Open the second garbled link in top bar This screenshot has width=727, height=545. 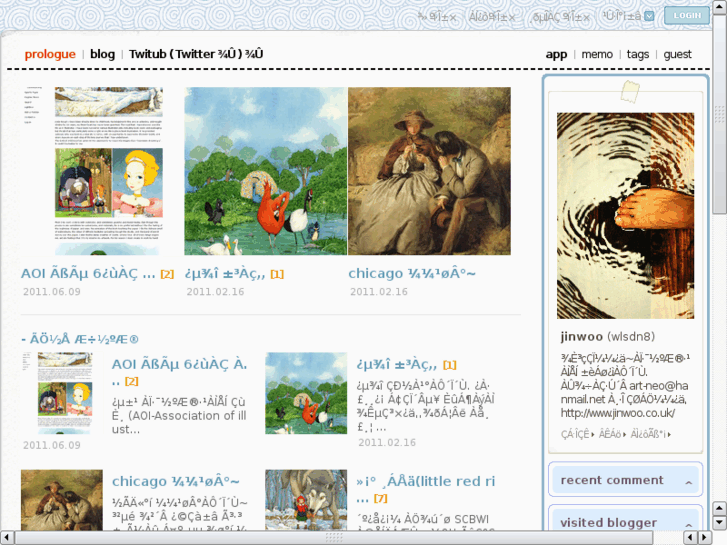(492, 17)
